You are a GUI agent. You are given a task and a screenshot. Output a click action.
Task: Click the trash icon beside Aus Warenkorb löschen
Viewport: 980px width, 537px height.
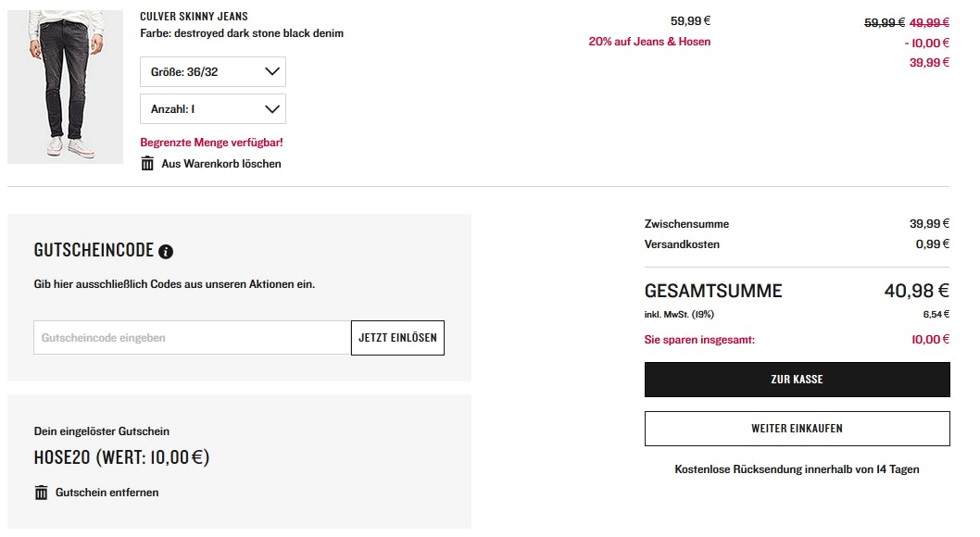(147, 164)
